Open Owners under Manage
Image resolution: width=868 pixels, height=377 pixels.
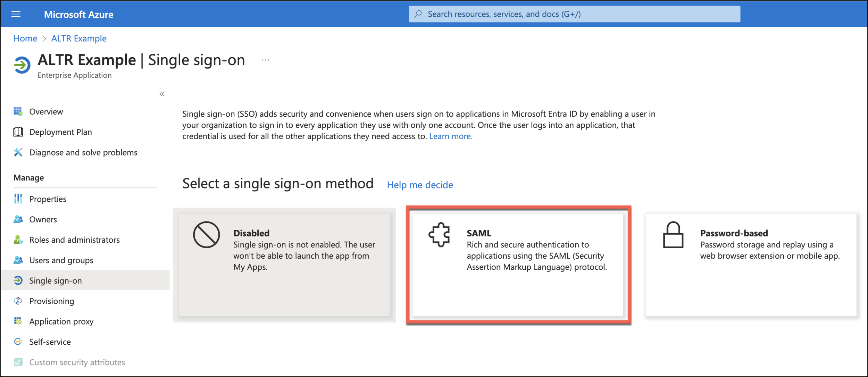pyautogui.click(x=43, y=219)
